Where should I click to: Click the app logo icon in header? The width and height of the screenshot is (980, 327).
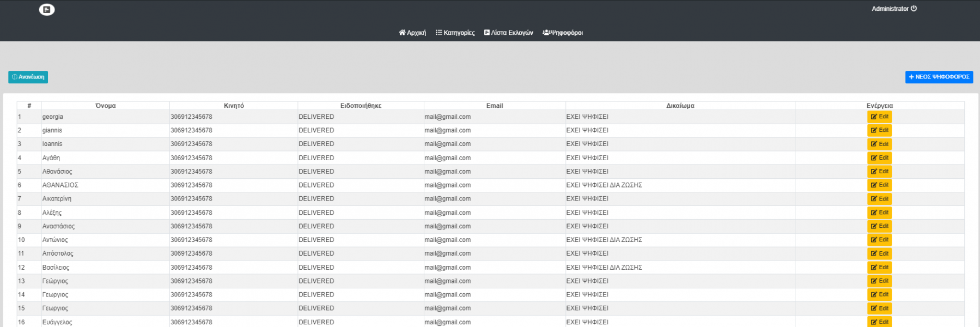47,9
